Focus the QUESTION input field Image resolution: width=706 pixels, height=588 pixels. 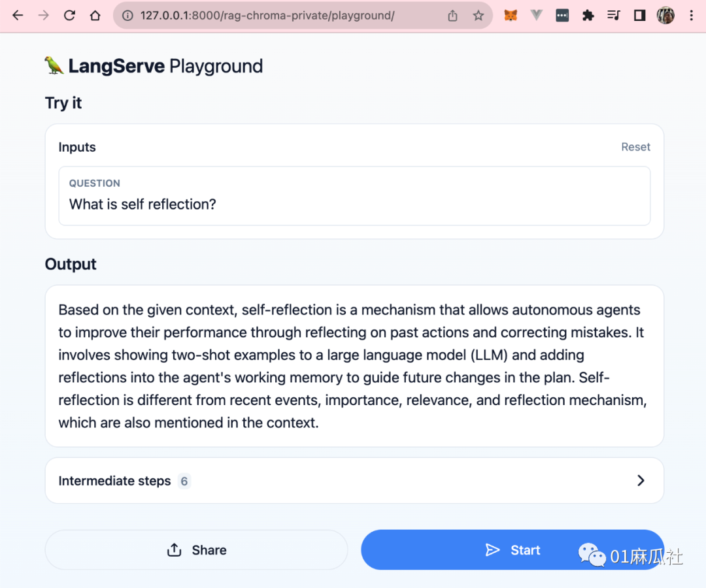tap(354, 196)
